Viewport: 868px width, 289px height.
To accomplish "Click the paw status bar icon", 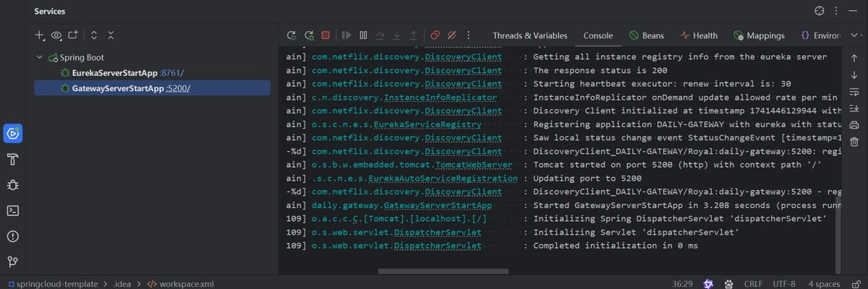I will point(729,284).
